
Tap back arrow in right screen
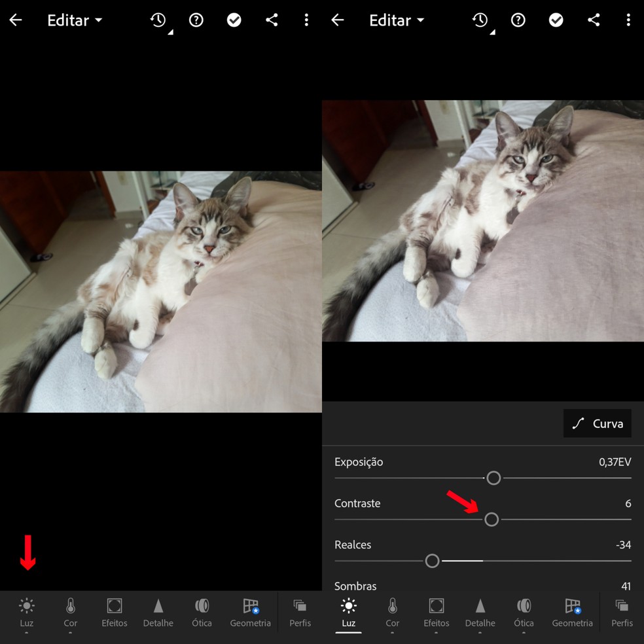(338, 20)
